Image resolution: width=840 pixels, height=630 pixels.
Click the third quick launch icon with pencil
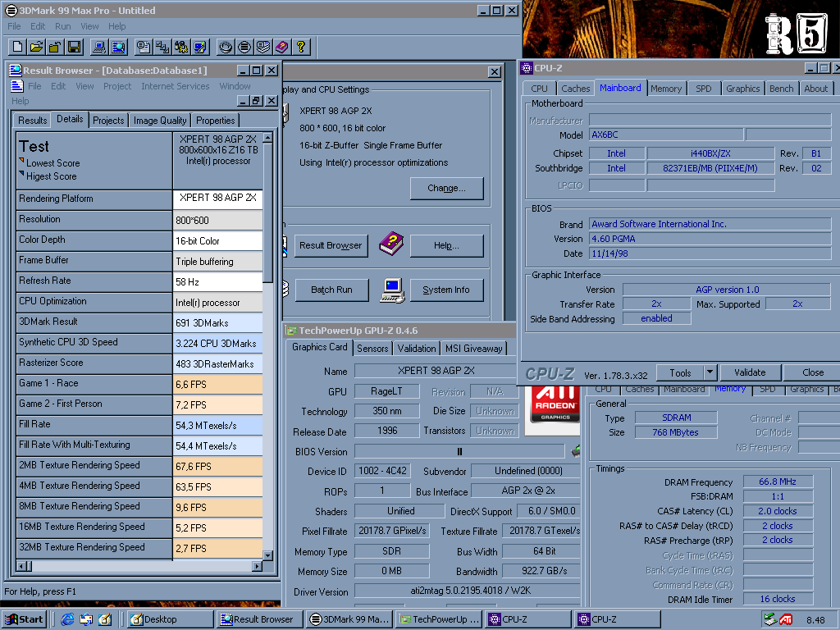(x=105, y=619)
